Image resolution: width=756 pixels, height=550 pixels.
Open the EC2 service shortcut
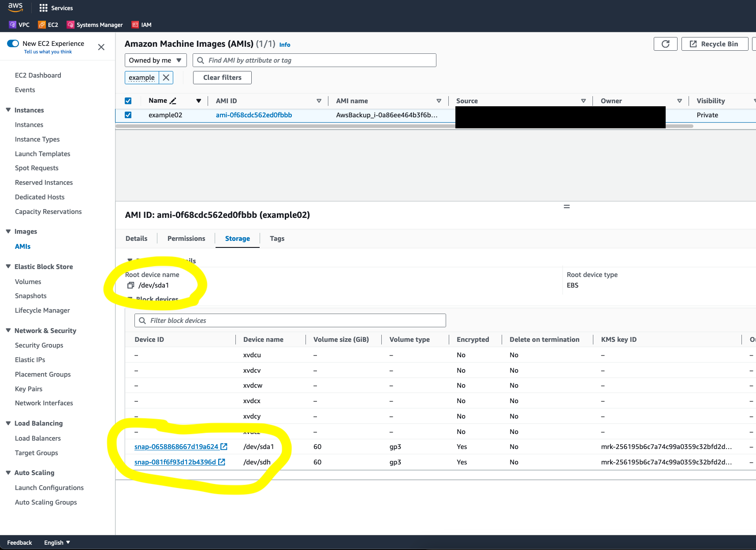pos(48,25)
